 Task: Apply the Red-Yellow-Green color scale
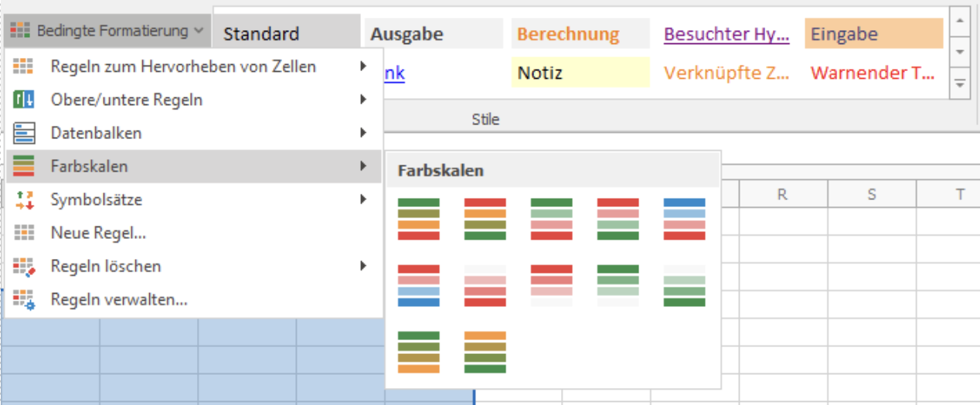pyautogui.click(x=485, y=219)
